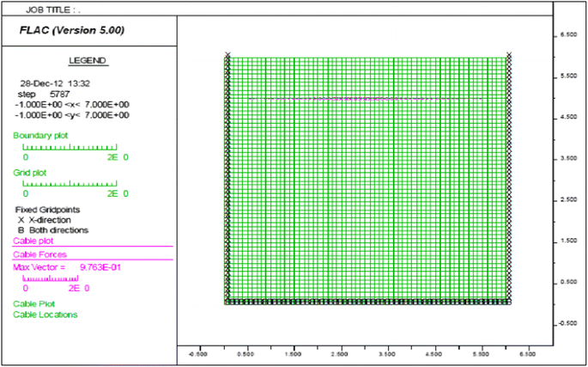
Task: Click the y-axis tick label '3.500'
Action: 568,158
